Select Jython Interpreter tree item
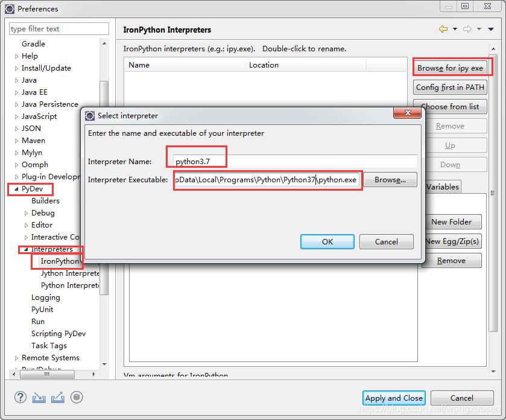The height and width of the screenshot is (420, 506). click(70, 273)
